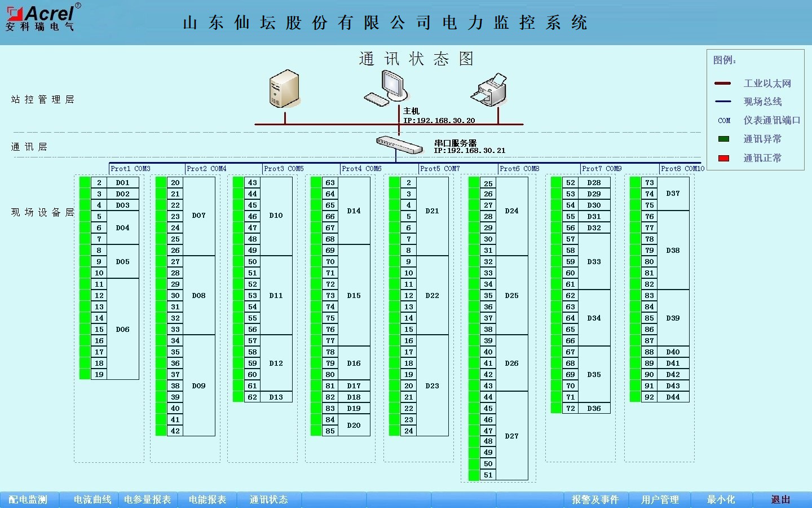Select device D01

123,183
